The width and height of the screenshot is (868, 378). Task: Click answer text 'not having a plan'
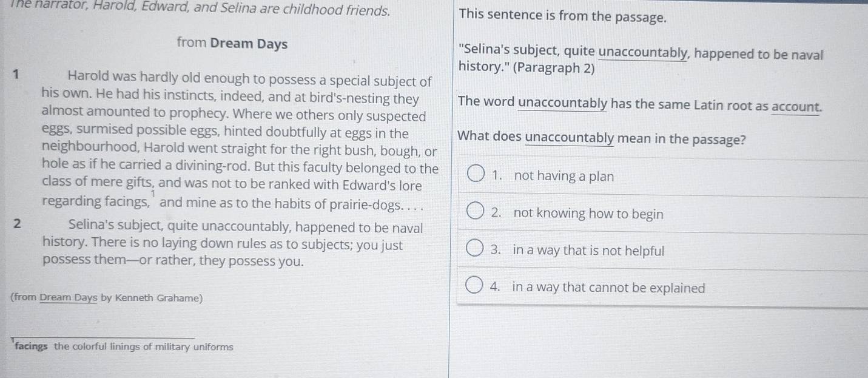[564, 177]
